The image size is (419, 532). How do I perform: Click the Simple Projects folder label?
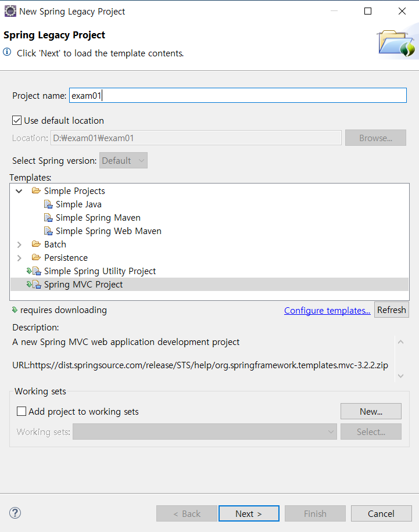tap(74, 191)
